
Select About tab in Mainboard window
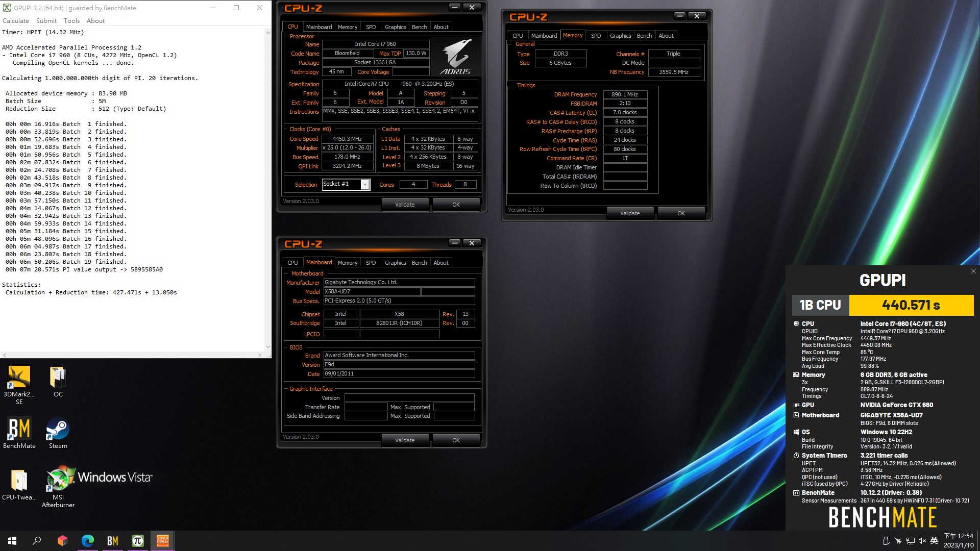(441, 263)
